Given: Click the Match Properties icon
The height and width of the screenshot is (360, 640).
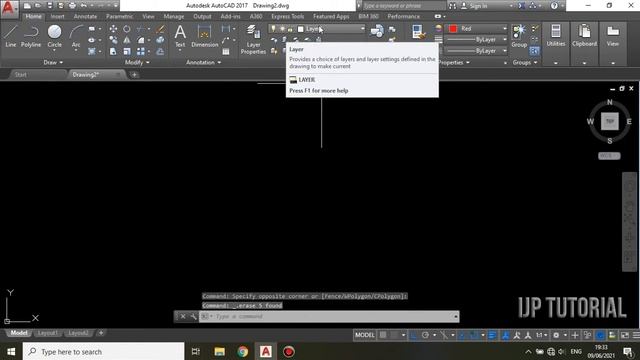Looking at the screenshot, I should coord(418,32).
